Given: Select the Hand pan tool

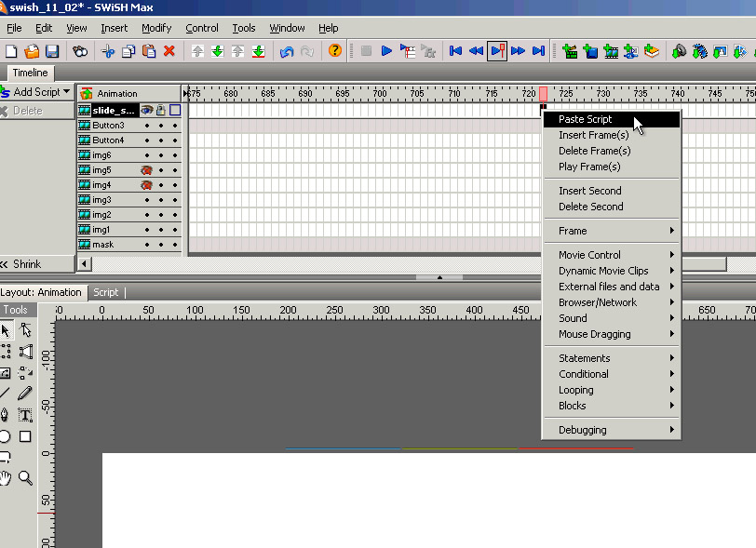Looking at the screenshot, I should pyautogui.click(x=6, y=477).
